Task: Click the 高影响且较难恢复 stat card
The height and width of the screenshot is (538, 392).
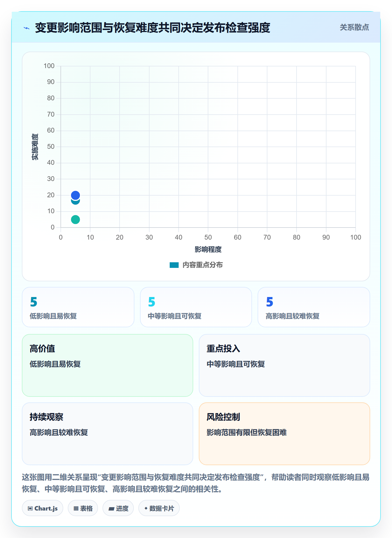Action: pos(314,307)
